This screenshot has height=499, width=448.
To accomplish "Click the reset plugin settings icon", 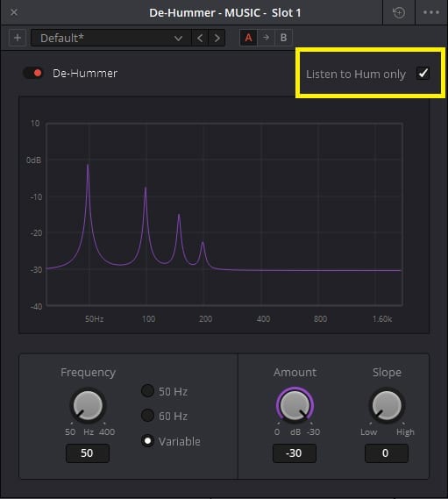I will pos(399,13).
